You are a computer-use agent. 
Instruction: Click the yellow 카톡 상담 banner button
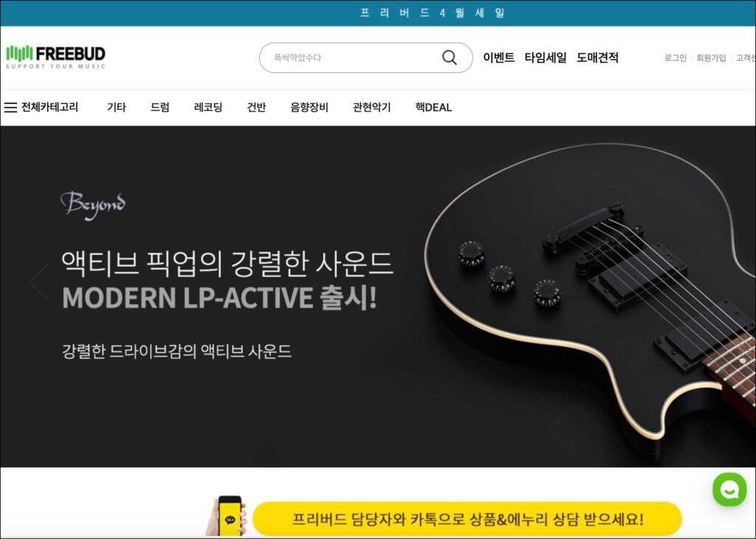(467, 519)
